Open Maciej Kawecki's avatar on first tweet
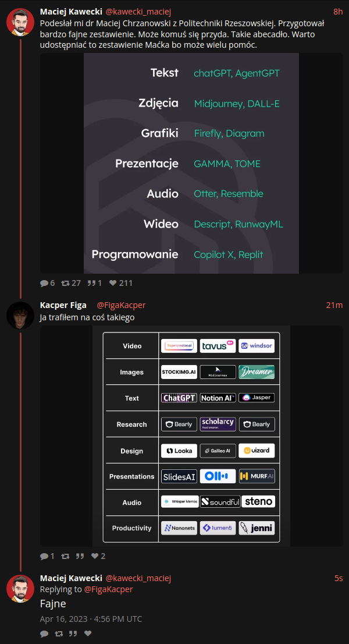The width and height of the screenshot is (349, 644). point(20,22)
